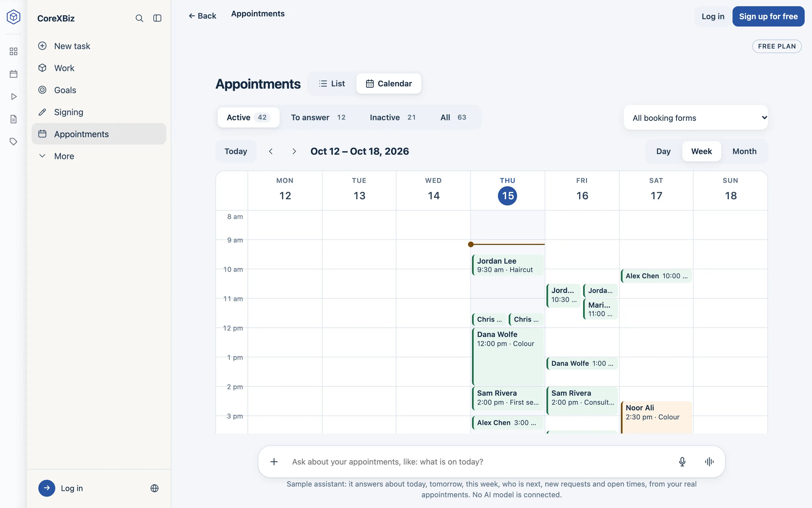Click the blue arrow Log in icon at the sidebar bottom
812x508 pixels.
(47, 488)
